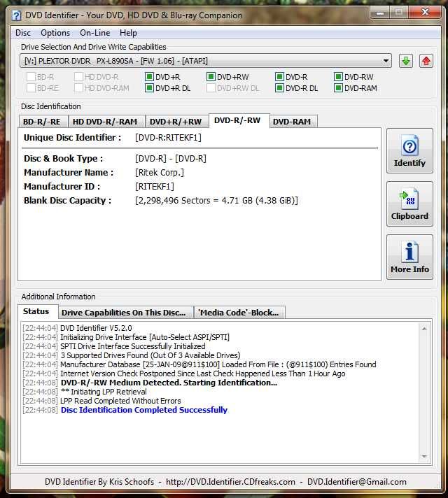Select the DVD-R/-RW tab

point(239,121)
